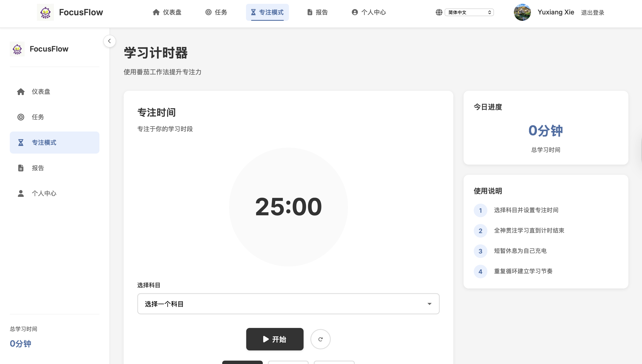This screenshot has width=642, height=364.
Task: Click the hourglass icon in the 专注模式 top tab
Action: pyautogui.click(x=253, y=12)
